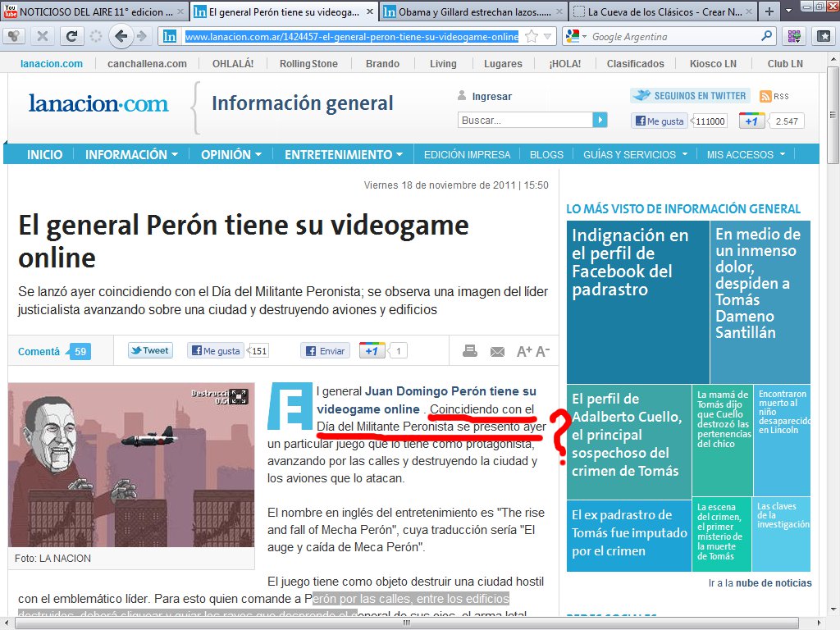840x630 pixels.
Task: Click the Ingresar login link
Action: click(492, 97)
